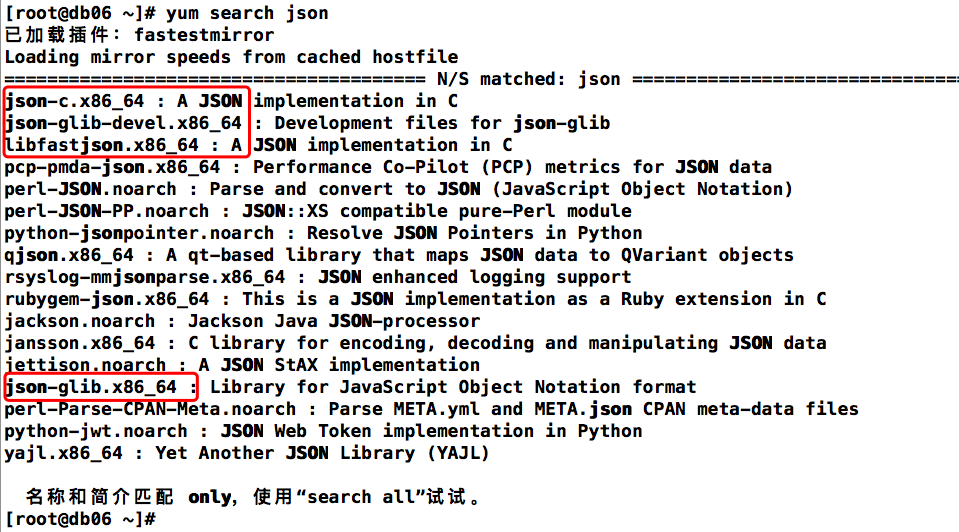Click the jackson.noarch package name
Image resolution: width=959 pixels, height=532 pixels.
[x=79, y=321]
